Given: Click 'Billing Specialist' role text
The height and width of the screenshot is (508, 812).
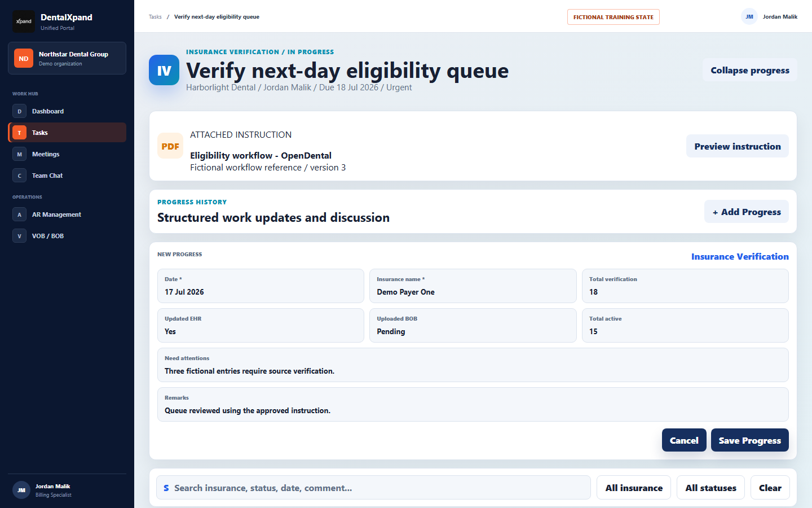Looking at the screenshot, I should pos(54,495).
